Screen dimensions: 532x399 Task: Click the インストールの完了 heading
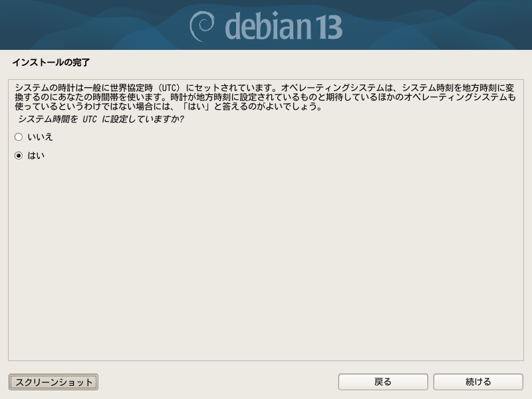pyautogui.click(x=51, y=63)
